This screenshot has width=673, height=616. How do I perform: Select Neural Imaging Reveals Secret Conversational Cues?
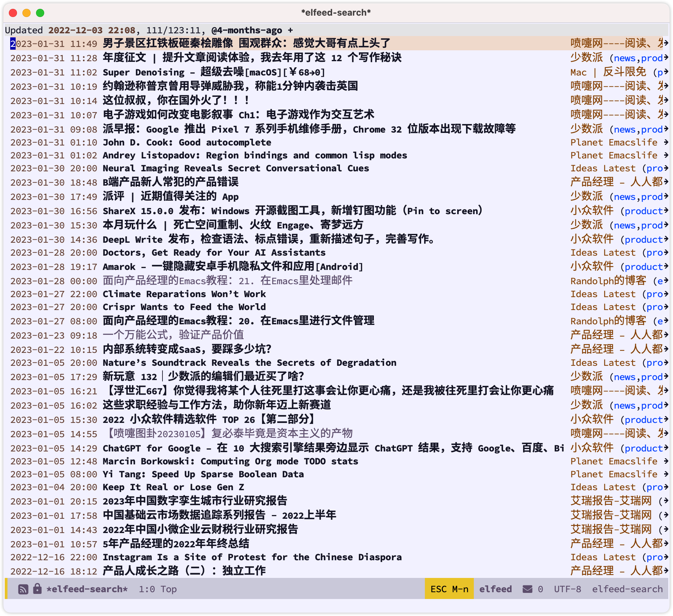[x=236, y=168]
